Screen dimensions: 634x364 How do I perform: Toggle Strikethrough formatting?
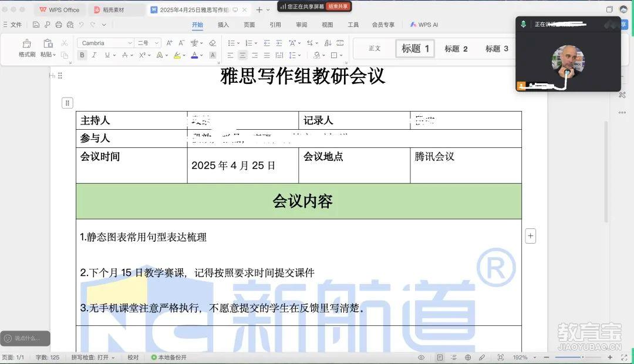click(125, 55)
